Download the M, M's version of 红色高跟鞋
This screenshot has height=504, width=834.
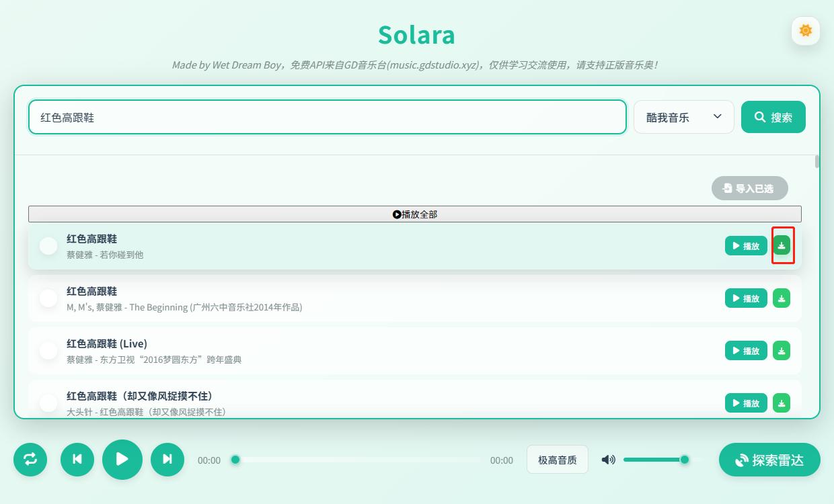coord(781,298)
